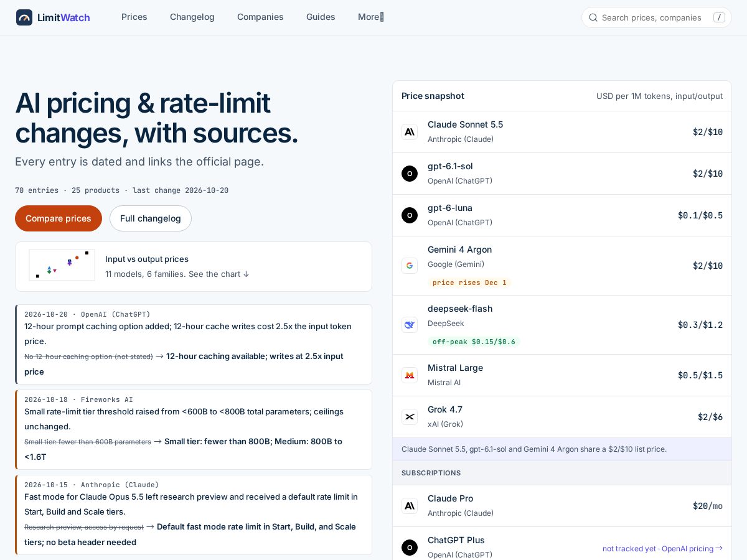Click the Google icon beside Gemini 4 Argon

click(410, 266)
